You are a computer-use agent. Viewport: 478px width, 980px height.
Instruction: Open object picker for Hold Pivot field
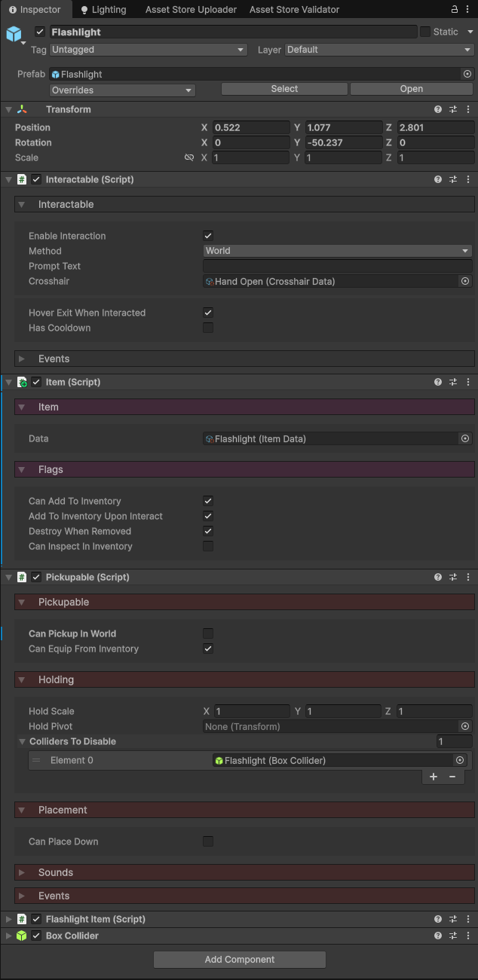pos(465,726)
